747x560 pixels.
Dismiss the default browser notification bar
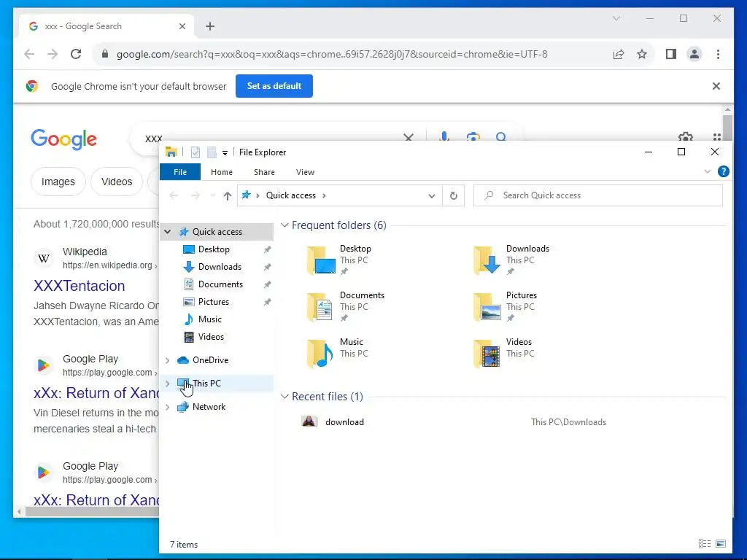[716, 86]
